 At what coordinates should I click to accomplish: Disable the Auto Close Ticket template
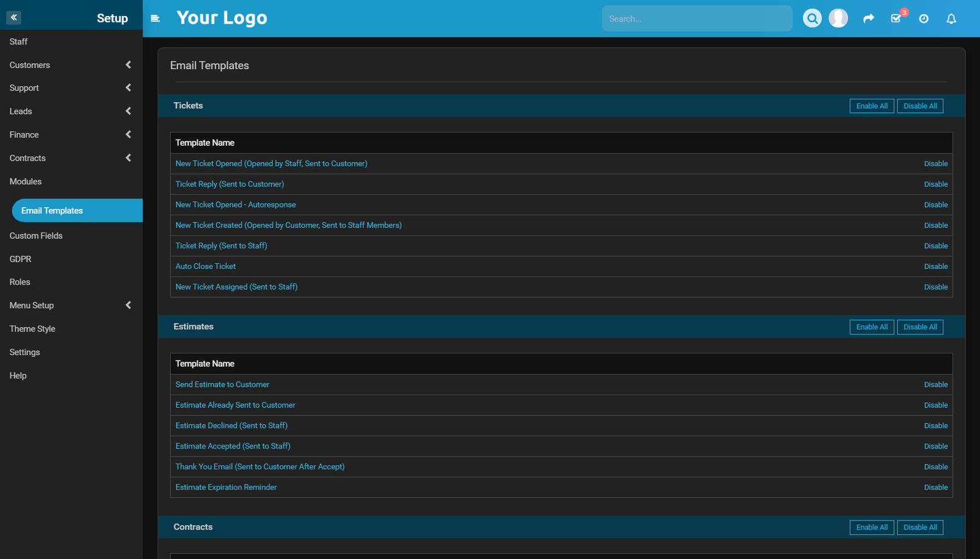(935, 266)
